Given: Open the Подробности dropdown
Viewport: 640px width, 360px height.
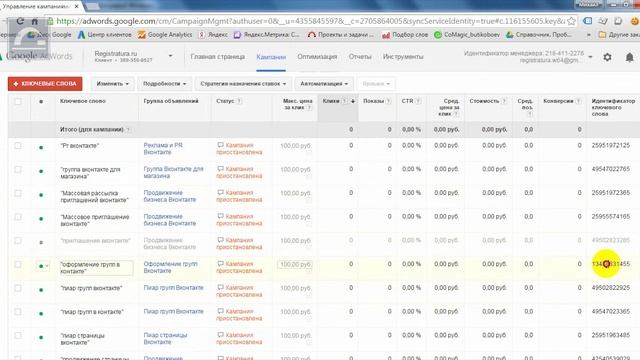Looking at the screenshot, I should tap(164, 84).
